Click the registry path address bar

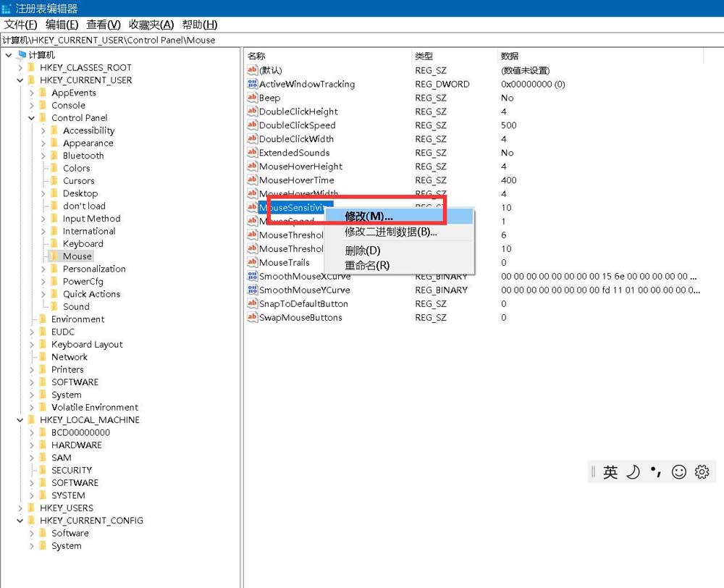362,40
